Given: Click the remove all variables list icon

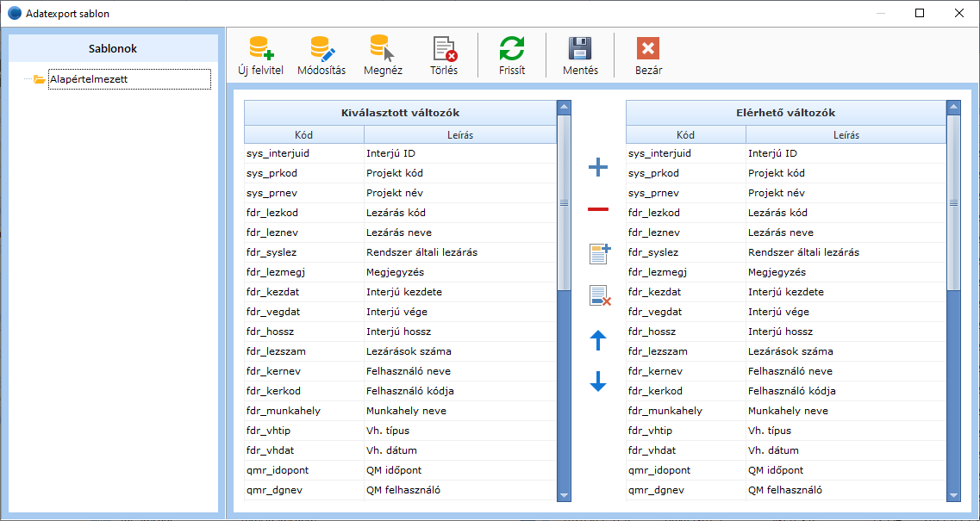Looking at the screenshot, I should [x=599, y=296].
